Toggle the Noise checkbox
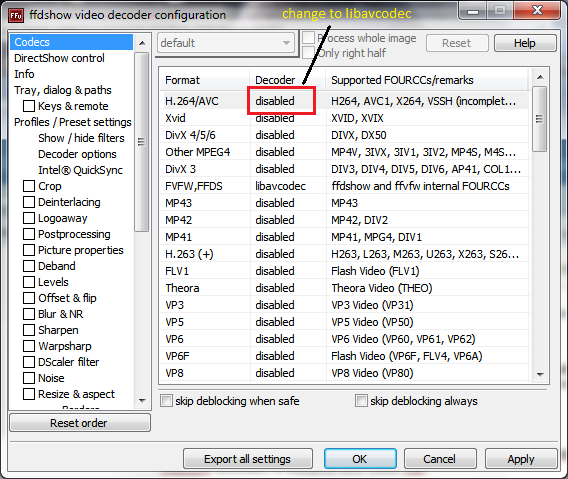The width and height of the screenshot is (568, 479). point(29,378)
